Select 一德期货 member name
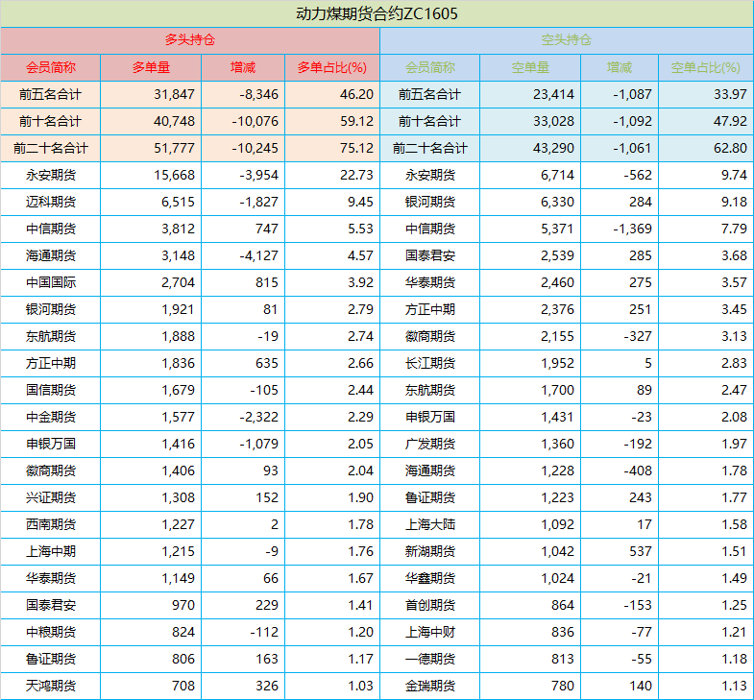 (x=430, y=660)
